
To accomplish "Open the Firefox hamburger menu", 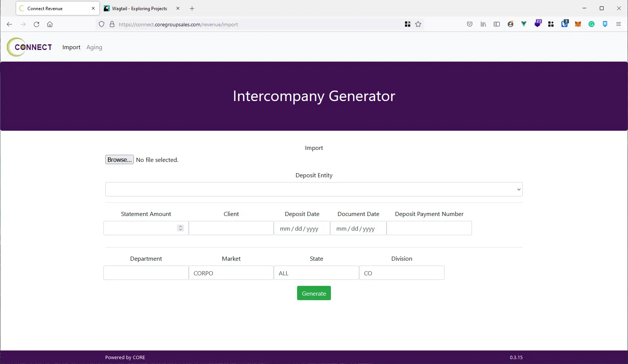I will click(619, 24).
